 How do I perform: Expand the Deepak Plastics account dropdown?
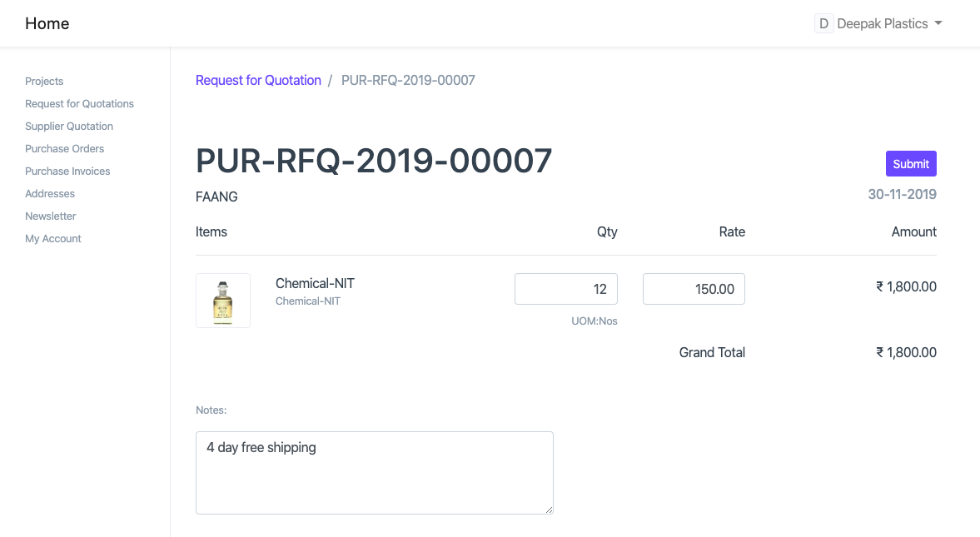884,23
